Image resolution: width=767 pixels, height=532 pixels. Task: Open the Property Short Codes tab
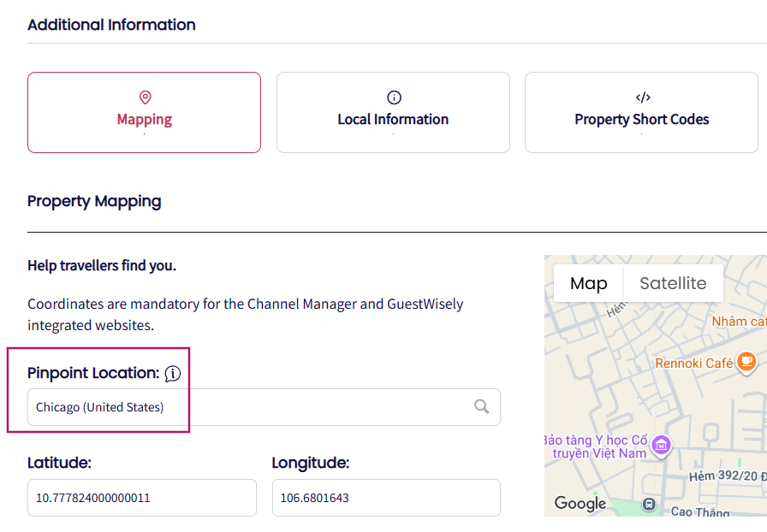[x=641, y=112]
